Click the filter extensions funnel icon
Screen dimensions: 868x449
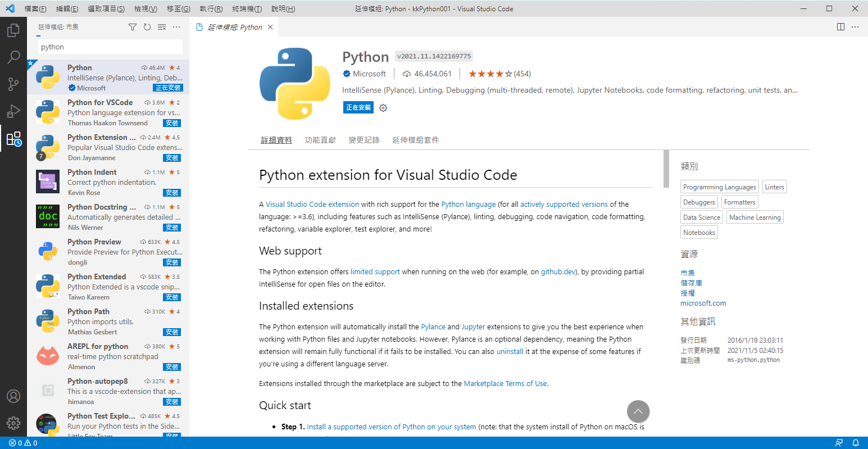pyautogui.click(x=133, y=27)
